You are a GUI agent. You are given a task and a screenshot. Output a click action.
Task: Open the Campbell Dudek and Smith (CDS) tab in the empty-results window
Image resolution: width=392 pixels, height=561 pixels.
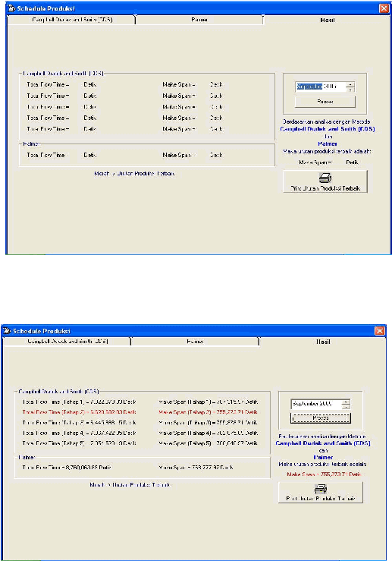pos(71,20)
